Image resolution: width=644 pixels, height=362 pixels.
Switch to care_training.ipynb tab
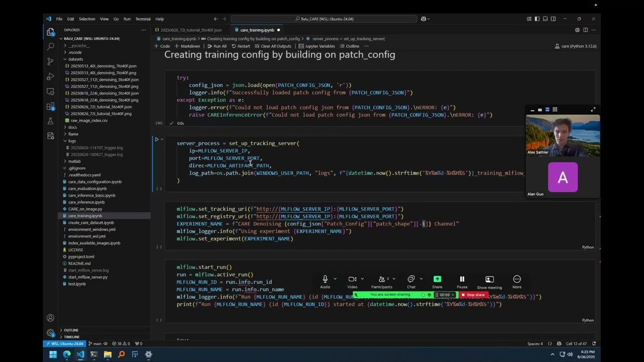[x=257, y=30]
